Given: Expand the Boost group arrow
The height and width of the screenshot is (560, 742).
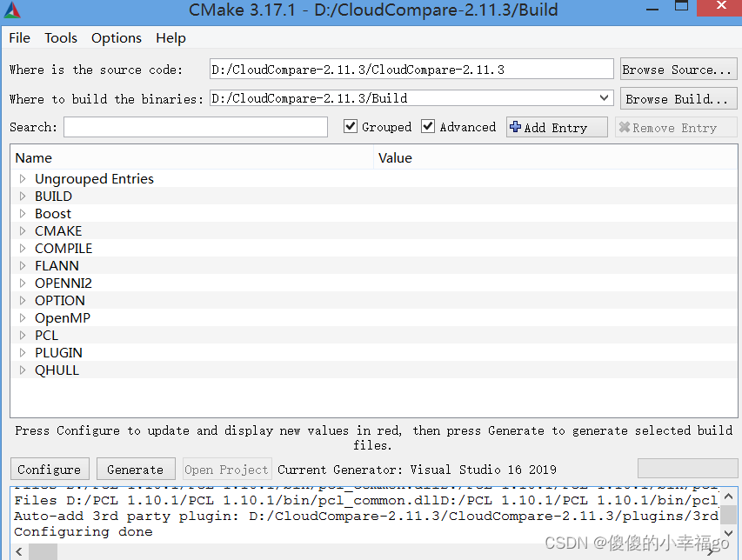Looking at the screenshot, I should click(x=23, y=214).
